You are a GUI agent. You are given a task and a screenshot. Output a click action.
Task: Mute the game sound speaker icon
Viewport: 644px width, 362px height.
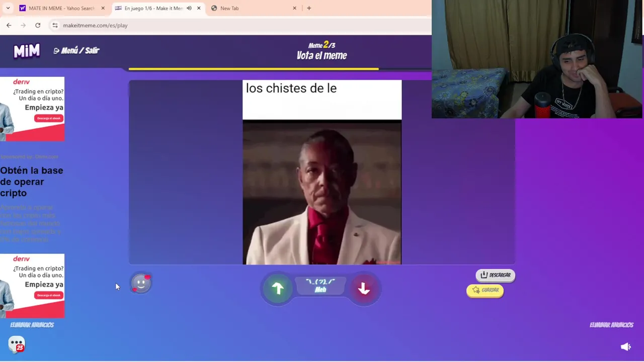625,347
